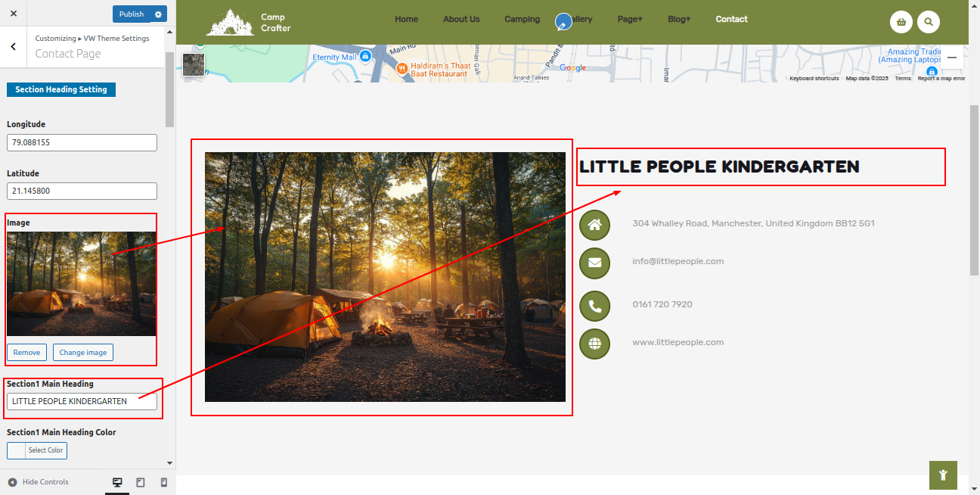Image resolution: width=980 pixels, height=495 pixels.
Task: Click the home address icon
Action: point(594,225)
